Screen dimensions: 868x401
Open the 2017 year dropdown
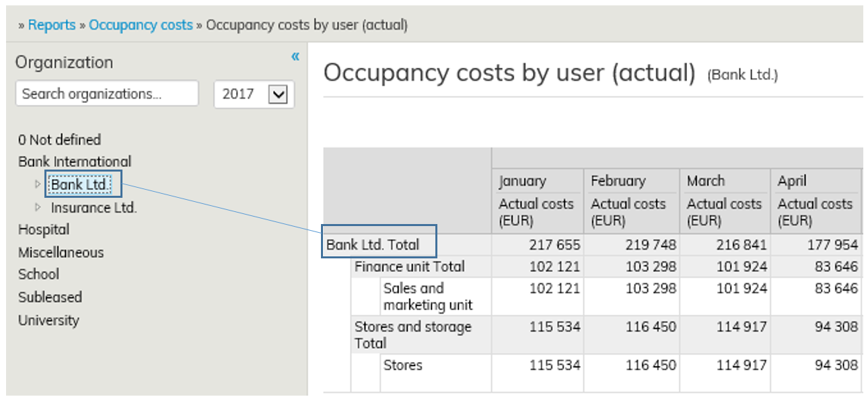point(277,94)
